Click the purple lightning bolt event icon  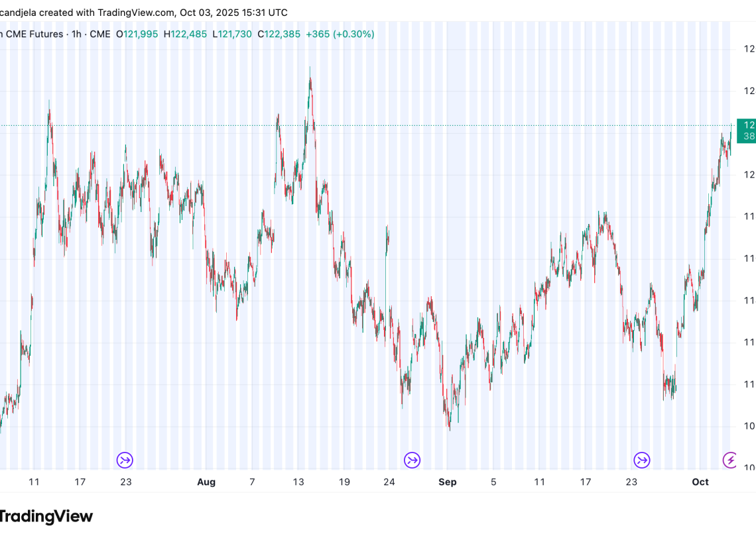pos(730,460)
